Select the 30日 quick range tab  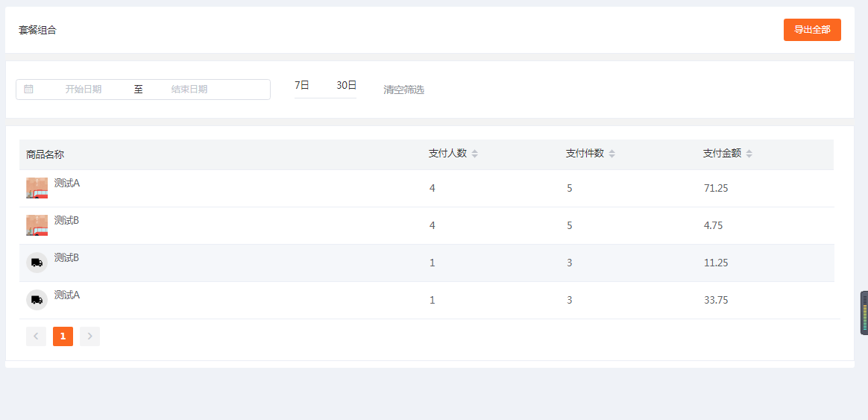point(347,85)
